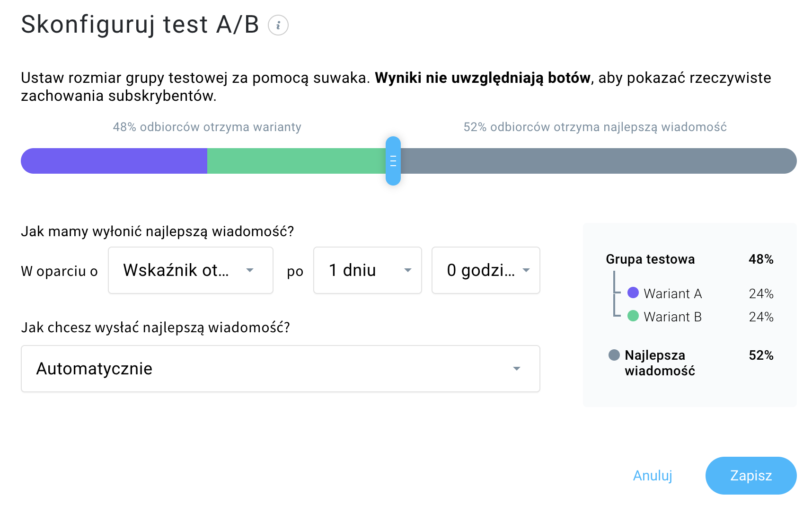
Task: Click the arrow in the Automatycznie dropdown
Action: [517, 369]
